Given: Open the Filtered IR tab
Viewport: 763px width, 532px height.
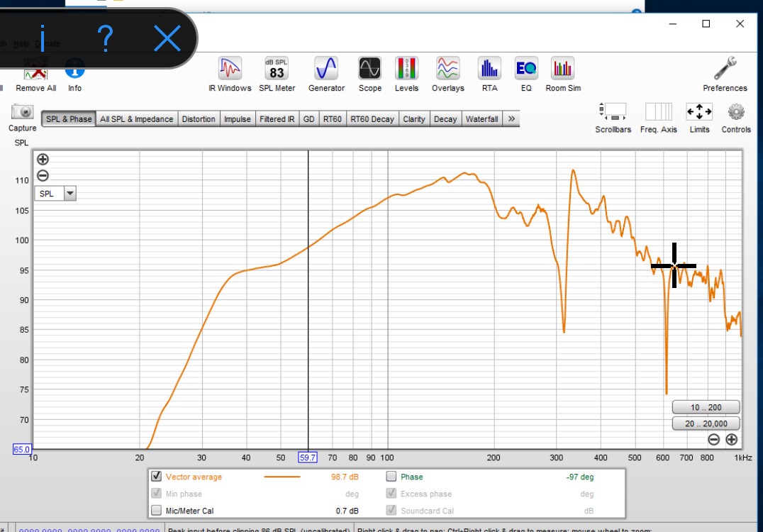Looking at the screenshot, I should (x=277, y=118).
